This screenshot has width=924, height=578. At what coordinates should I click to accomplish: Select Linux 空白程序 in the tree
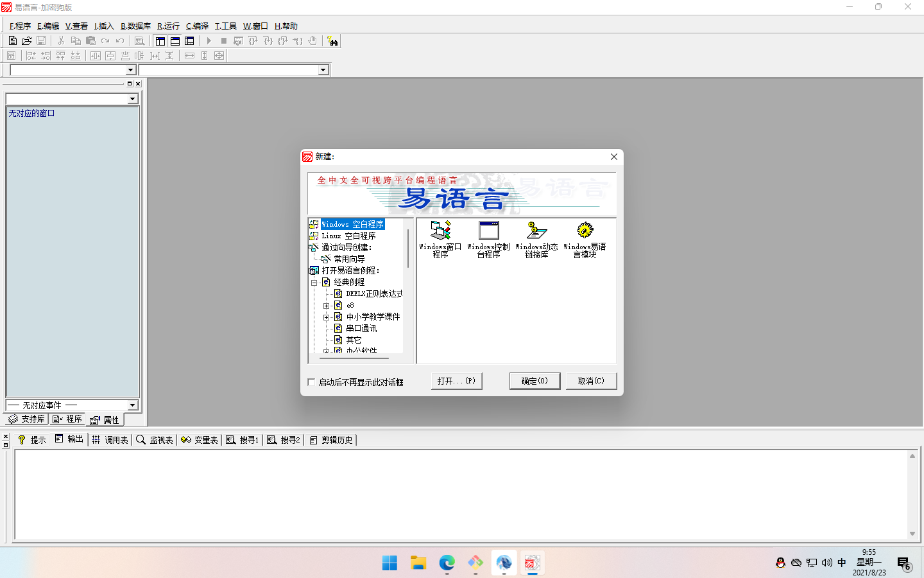[348, 236]
